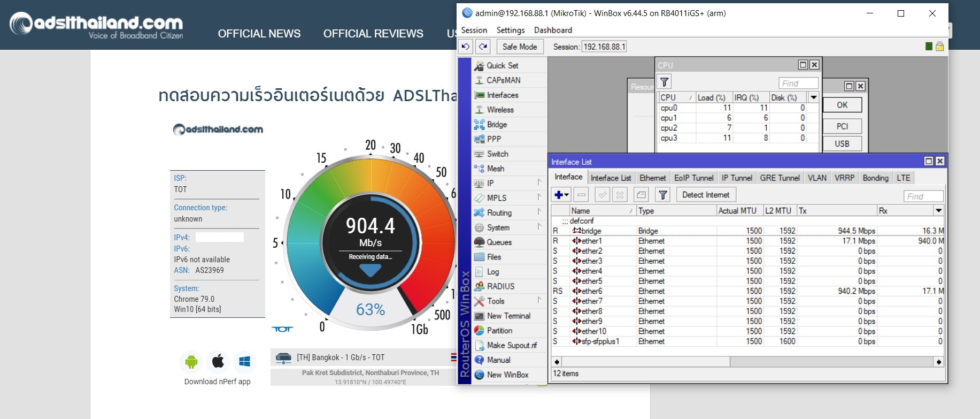Image resolution: width=980 pixels, height=419 pixels.
Task: Switch to the VLAN tab
Action: [817, 178]
